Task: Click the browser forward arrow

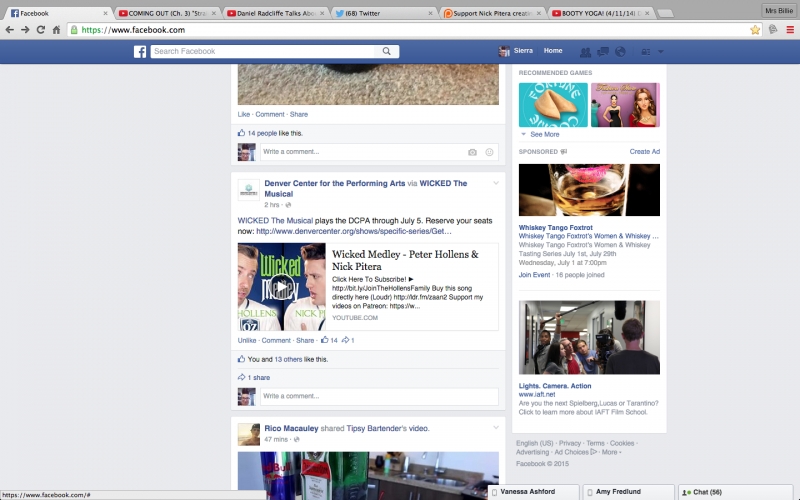Action: coord(25,30)
